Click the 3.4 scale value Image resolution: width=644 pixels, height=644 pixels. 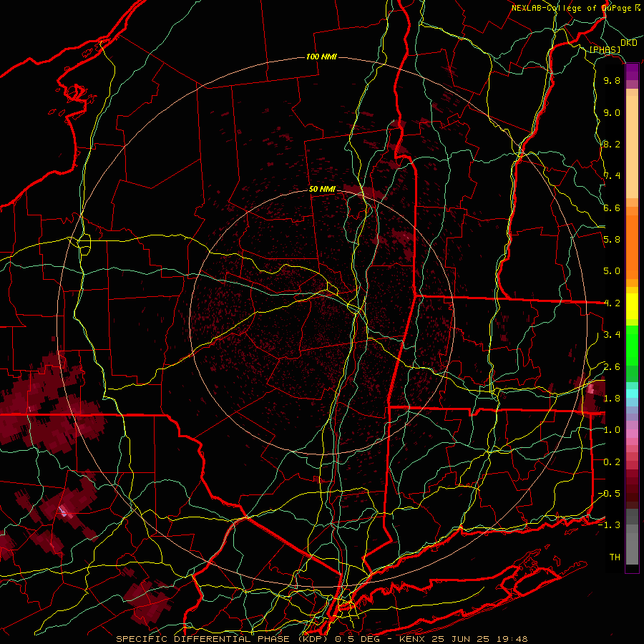click(612, 334)
